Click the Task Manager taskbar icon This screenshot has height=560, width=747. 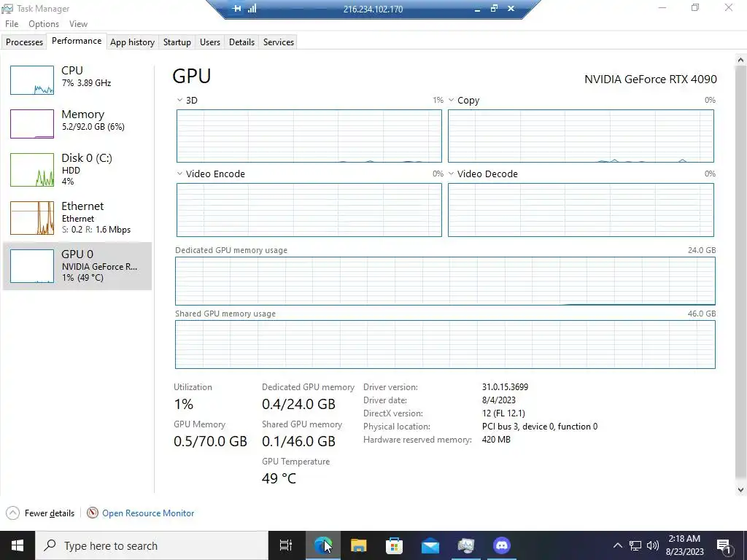click(465, 545)
